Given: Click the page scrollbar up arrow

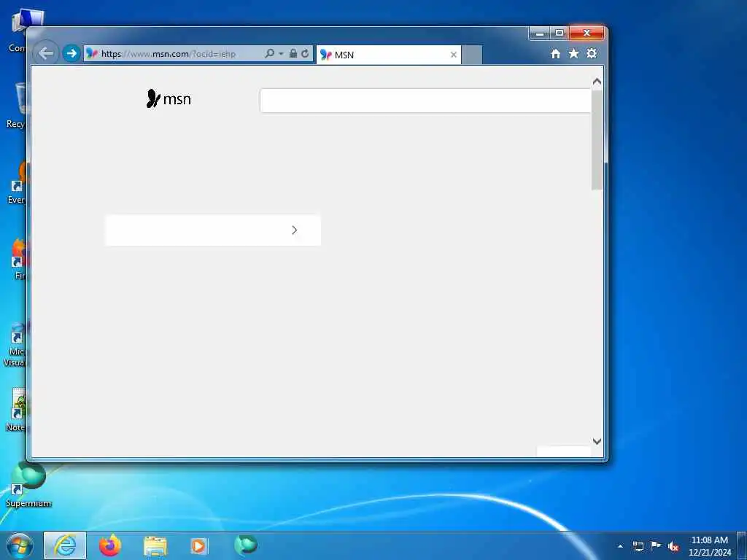Looking at the screenshot, I should point(597,82).
